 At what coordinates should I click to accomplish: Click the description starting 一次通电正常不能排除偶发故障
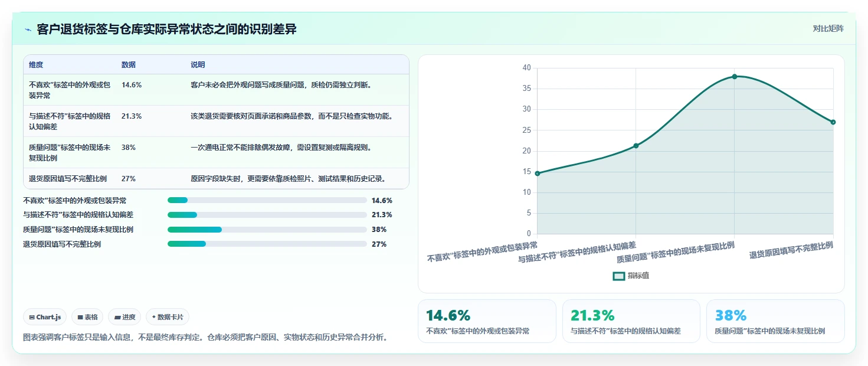pyautogui.click(x=281, y=148)
